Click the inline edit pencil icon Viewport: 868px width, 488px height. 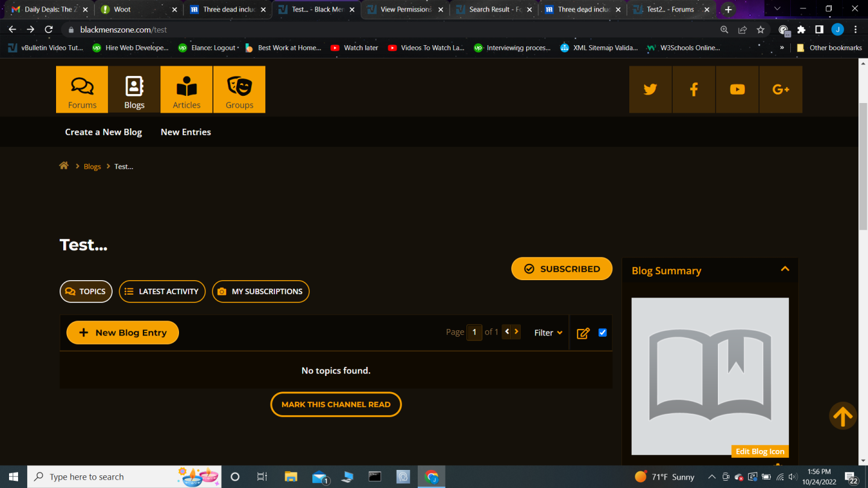tap(583, 333)
